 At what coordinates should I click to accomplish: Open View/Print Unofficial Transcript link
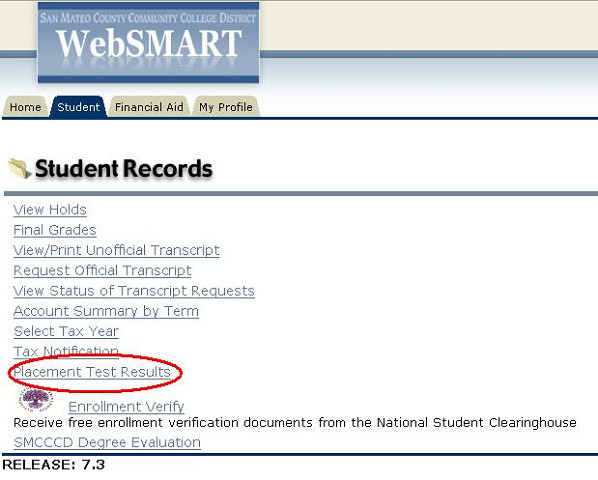(x=116, y=250)
